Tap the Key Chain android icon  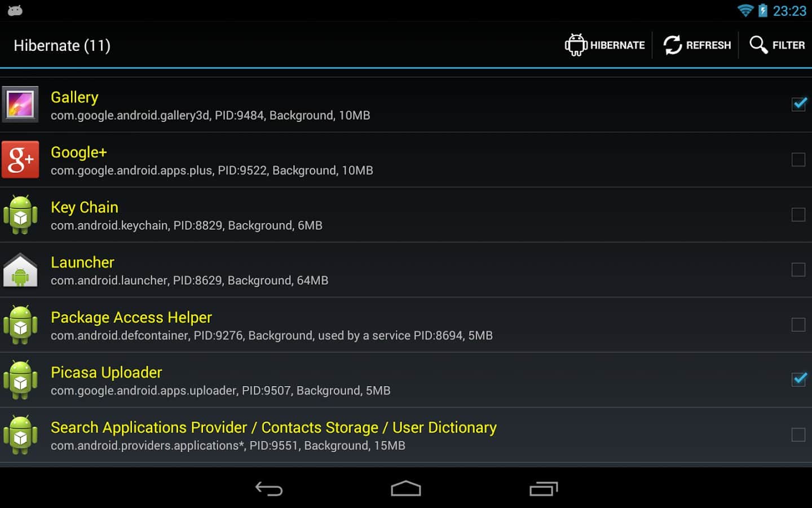(x=20, y=215)
